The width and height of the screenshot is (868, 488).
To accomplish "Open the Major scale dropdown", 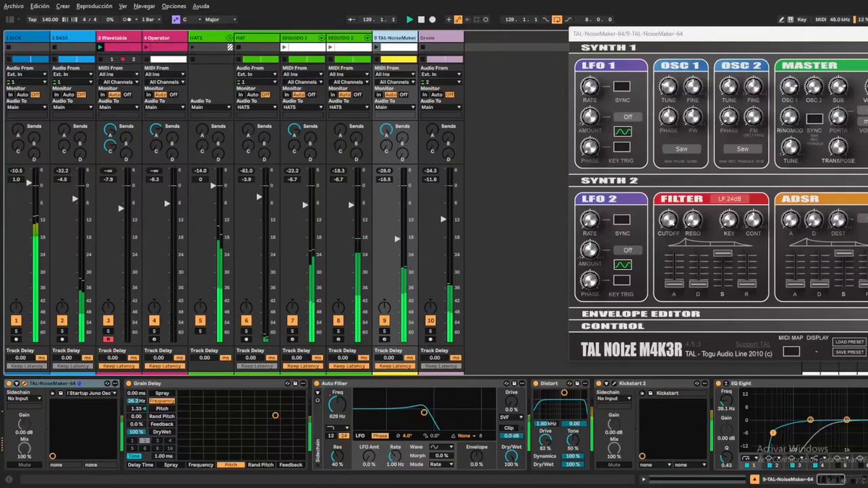I will (x=219, y=20).
